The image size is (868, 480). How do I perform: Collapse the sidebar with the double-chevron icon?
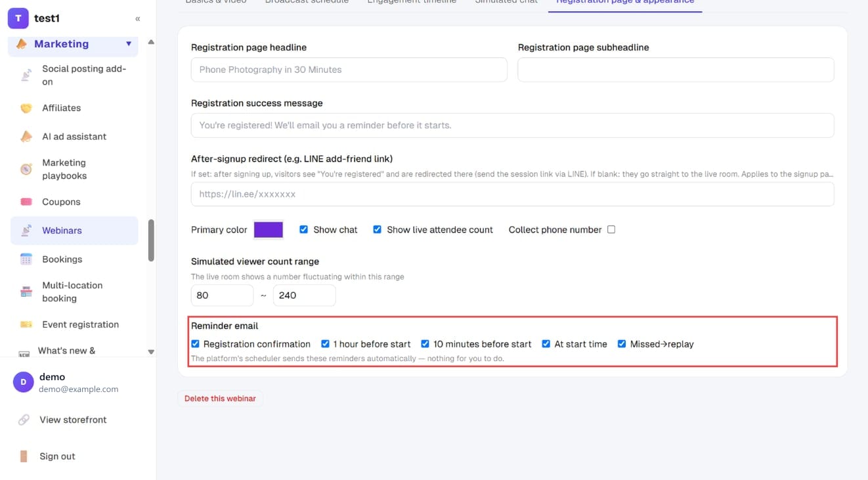137,19
